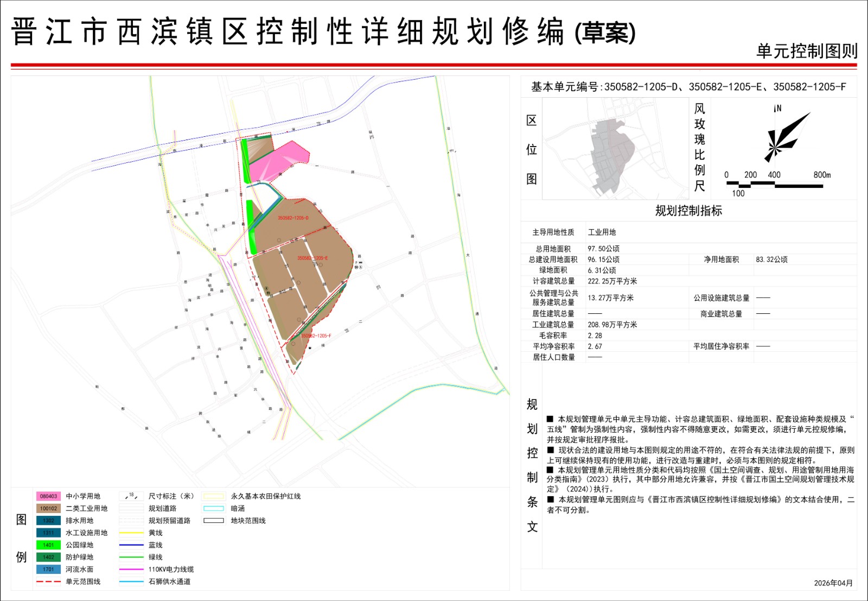Image resolution: width=868 pixels, height=601 pixels.
Task: Click the pink 080403 中小学用地 swatch
Action: (48, 496)
